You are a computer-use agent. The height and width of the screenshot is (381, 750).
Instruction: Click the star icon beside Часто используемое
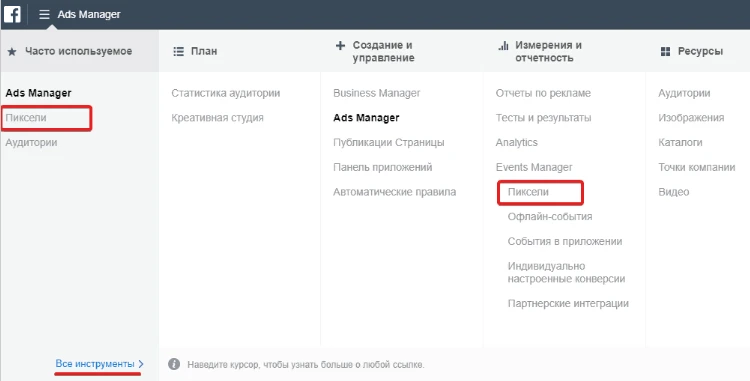tap(12, 52)
